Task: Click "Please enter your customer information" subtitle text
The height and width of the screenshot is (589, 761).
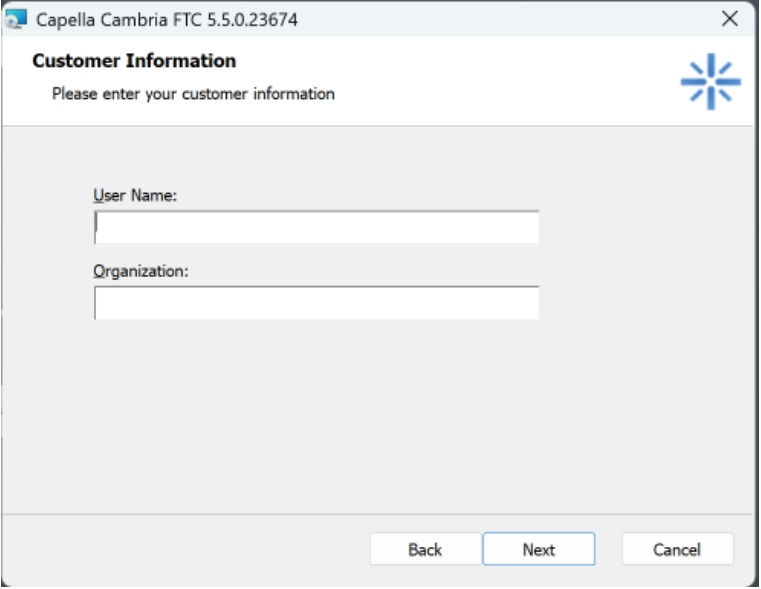Action: click(x=193, y=95)
